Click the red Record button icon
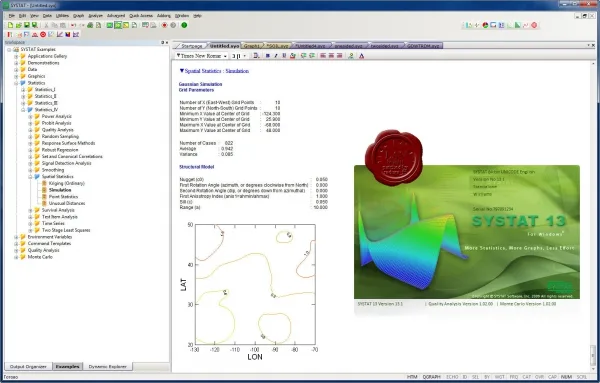The width and height of the screenshot is (600, 383). (165, 25)
